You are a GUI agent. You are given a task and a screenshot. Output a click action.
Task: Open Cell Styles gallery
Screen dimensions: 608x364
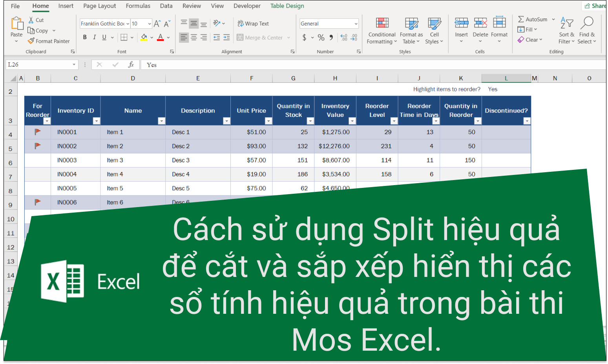[x=434, y=31]
